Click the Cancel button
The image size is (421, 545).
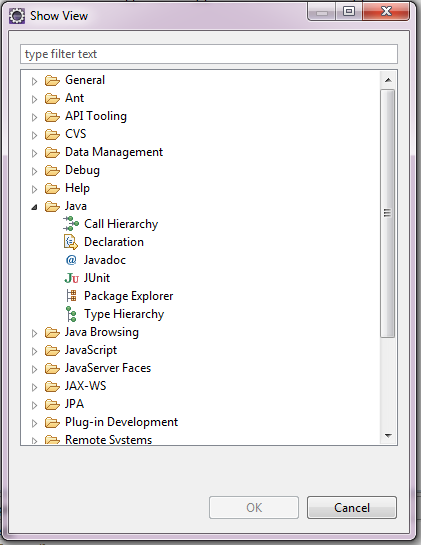[x=351, y=507]
